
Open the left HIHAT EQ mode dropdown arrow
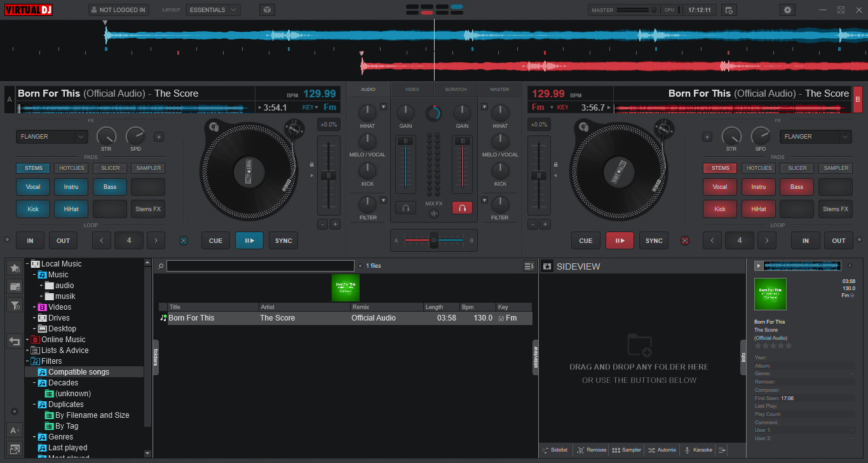(383, 107)
